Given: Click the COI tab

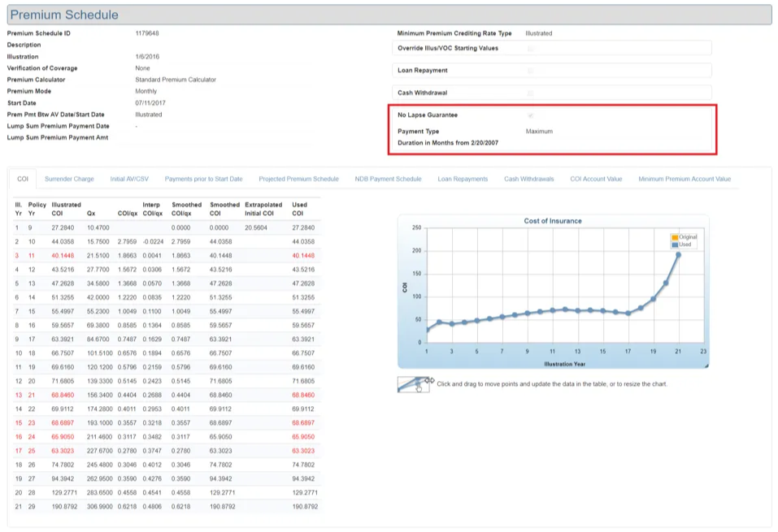Looking at the screenshot, I should point(23,179).
